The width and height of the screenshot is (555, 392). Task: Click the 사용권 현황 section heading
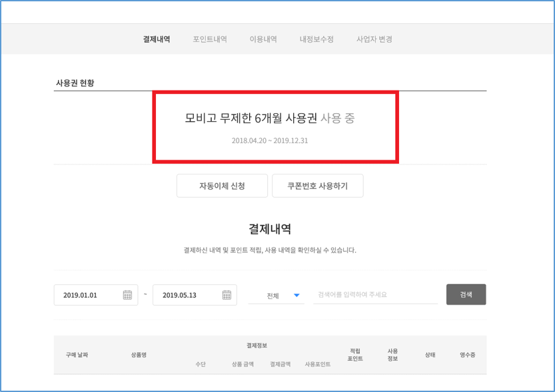(x=75, y=83)
